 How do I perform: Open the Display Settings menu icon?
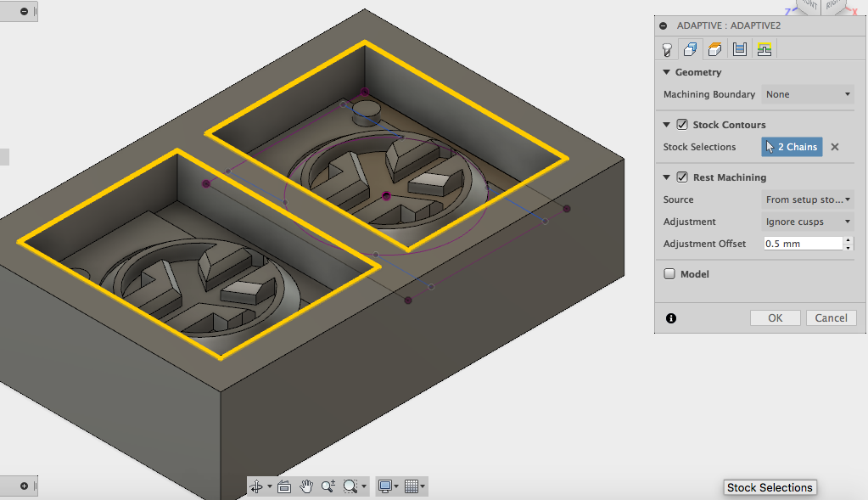click(x=384, y=486)
